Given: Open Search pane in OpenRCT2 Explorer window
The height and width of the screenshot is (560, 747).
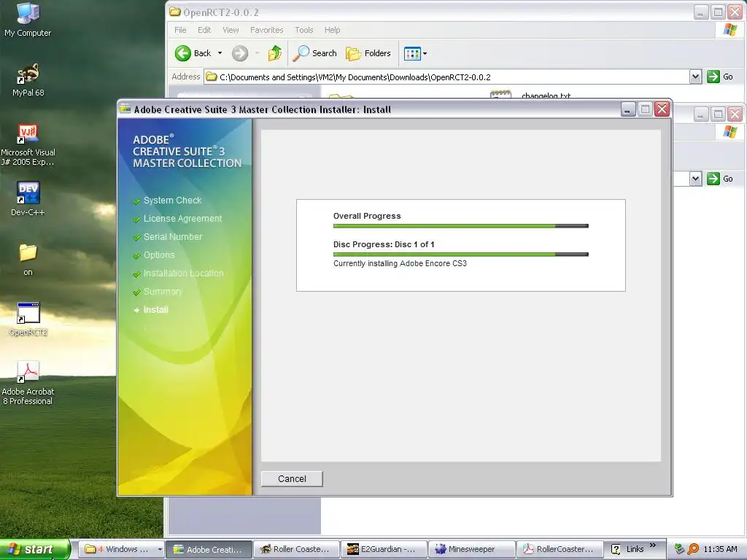Looking at the screenshot, I should click(314, 53).
